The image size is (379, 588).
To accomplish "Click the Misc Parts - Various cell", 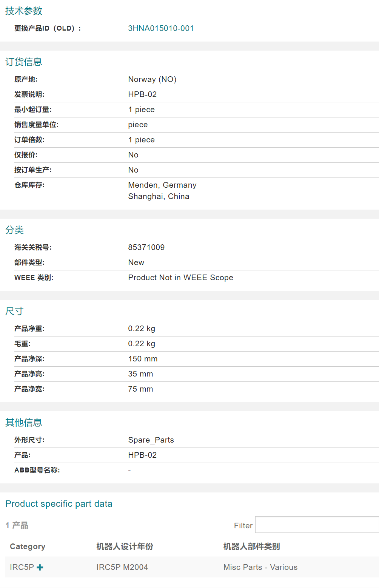I will [260, 567].
